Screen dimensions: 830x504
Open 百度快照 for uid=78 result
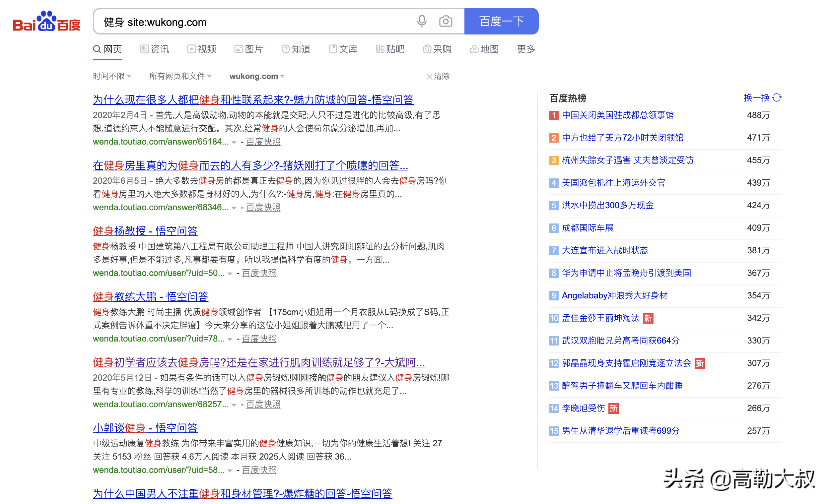click(259, 339)
